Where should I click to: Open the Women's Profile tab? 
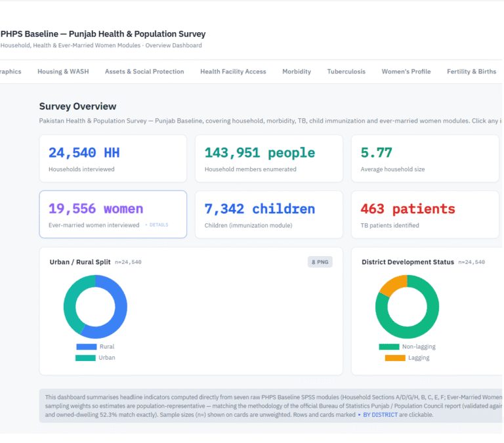click(406, 72)
